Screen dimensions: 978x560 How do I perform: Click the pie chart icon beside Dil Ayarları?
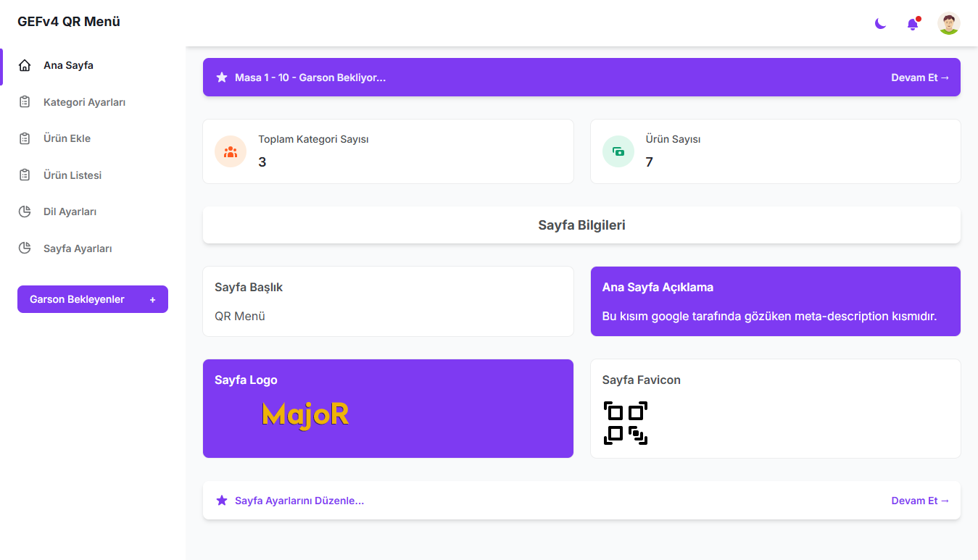25,212
